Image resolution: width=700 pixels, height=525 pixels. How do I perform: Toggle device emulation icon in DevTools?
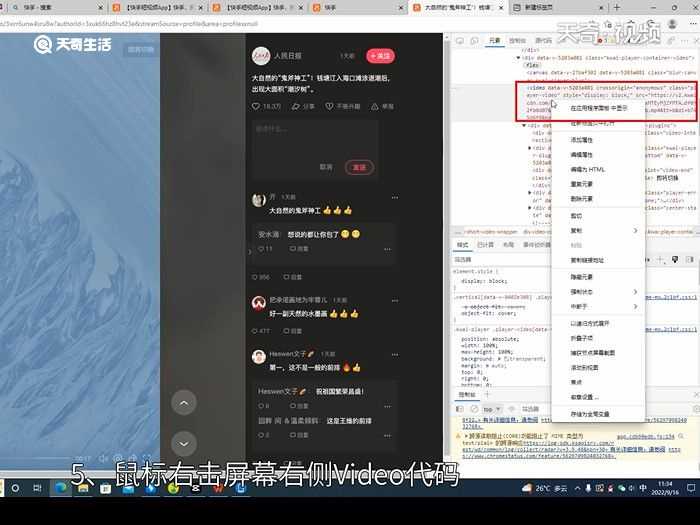click(x=475, y=41)
